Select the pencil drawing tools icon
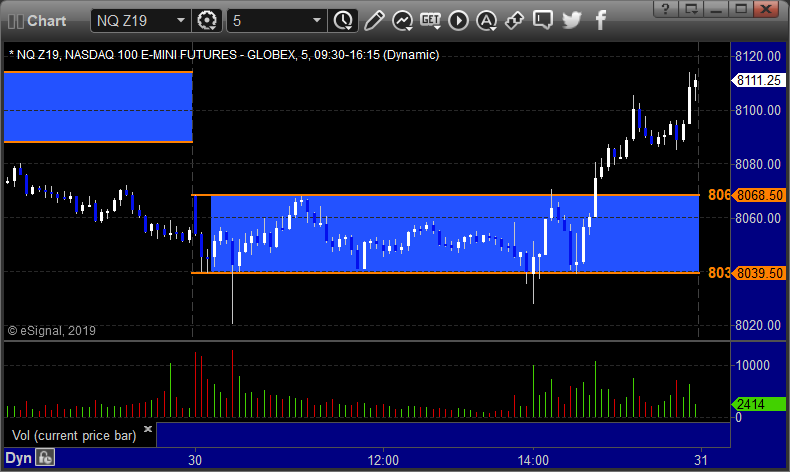This screenshot has width=790, height=472. pyautogui.click(x=374, y=21)
